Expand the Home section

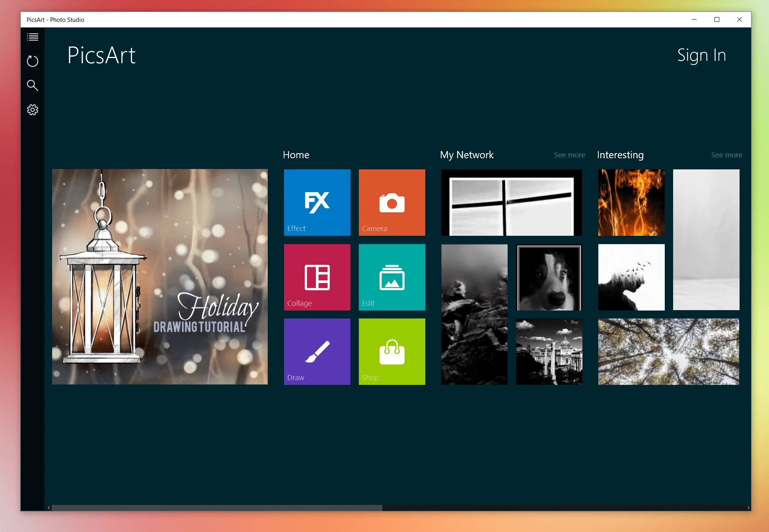(296, 154)
